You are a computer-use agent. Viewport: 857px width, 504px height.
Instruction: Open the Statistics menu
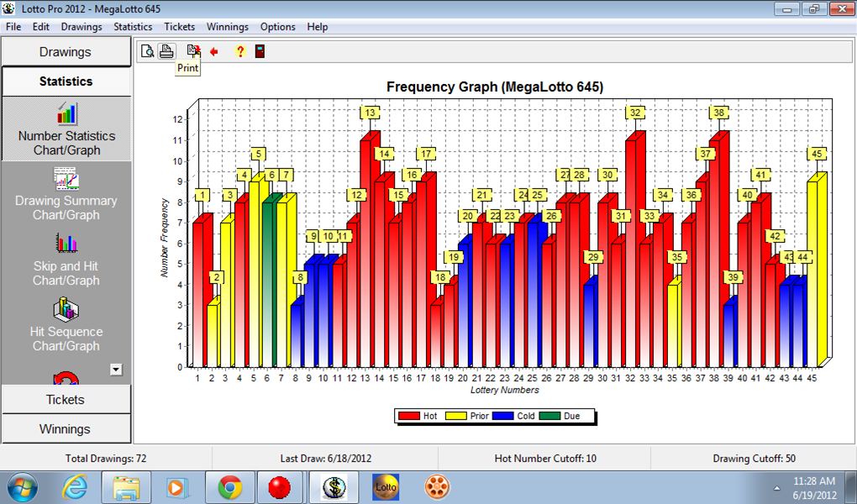[x=133, y=27]
